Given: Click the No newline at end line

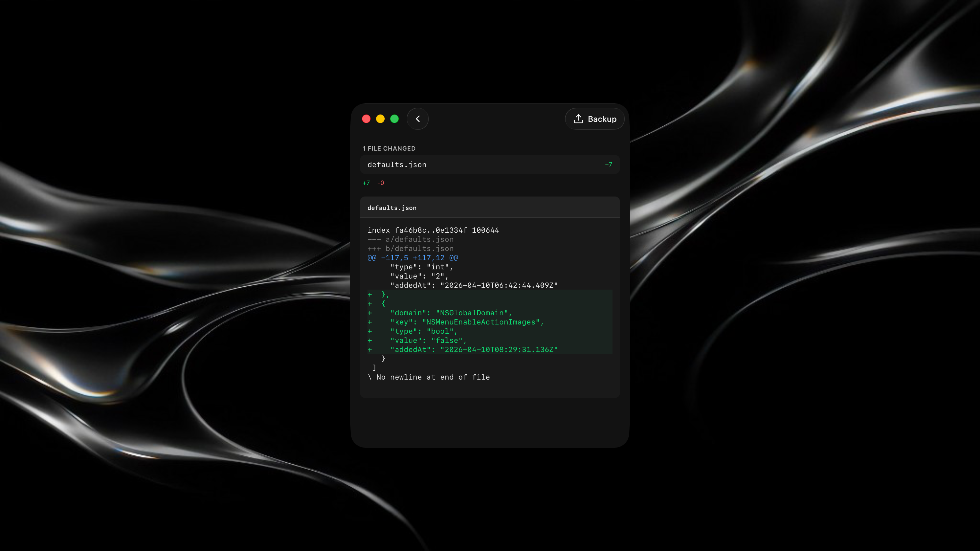Looking at the screenshot, I should point(429,377).
